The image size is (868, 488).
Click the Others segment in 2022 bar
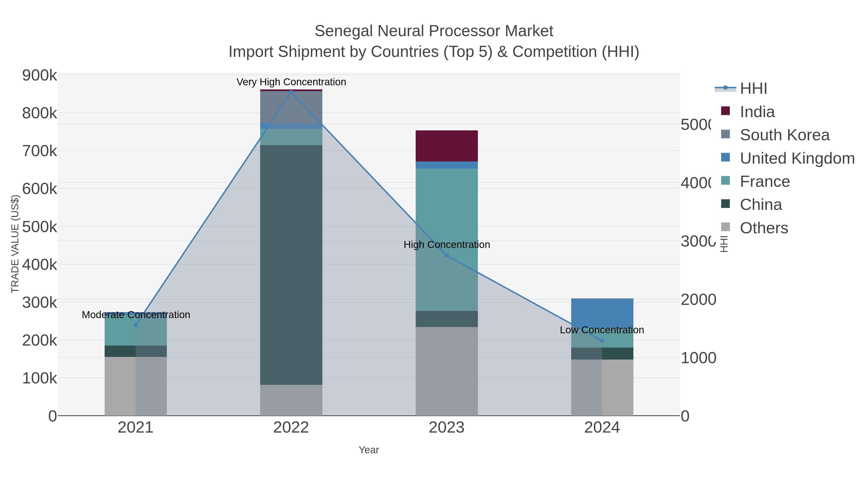point(291,400)
